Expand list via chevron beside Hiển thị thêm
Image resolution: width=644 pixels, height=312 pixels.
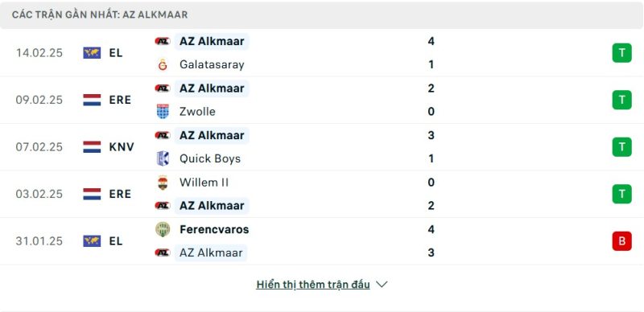382,285
